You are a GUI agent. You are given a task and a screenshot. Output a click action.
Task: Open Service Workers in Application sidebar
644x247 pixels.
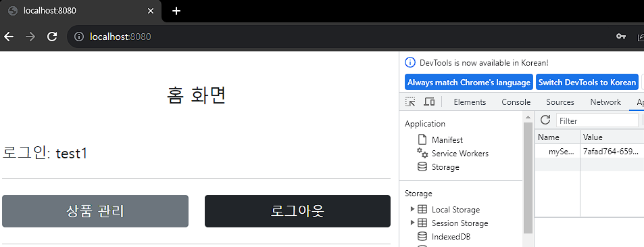tap(460, 154)
